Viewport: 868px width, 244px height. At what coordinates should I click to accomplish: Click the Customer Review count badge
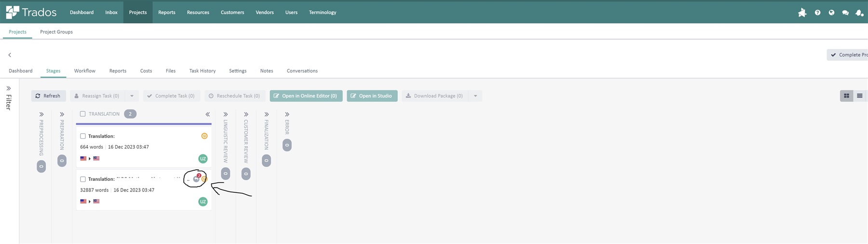click(x=246, y=174)
